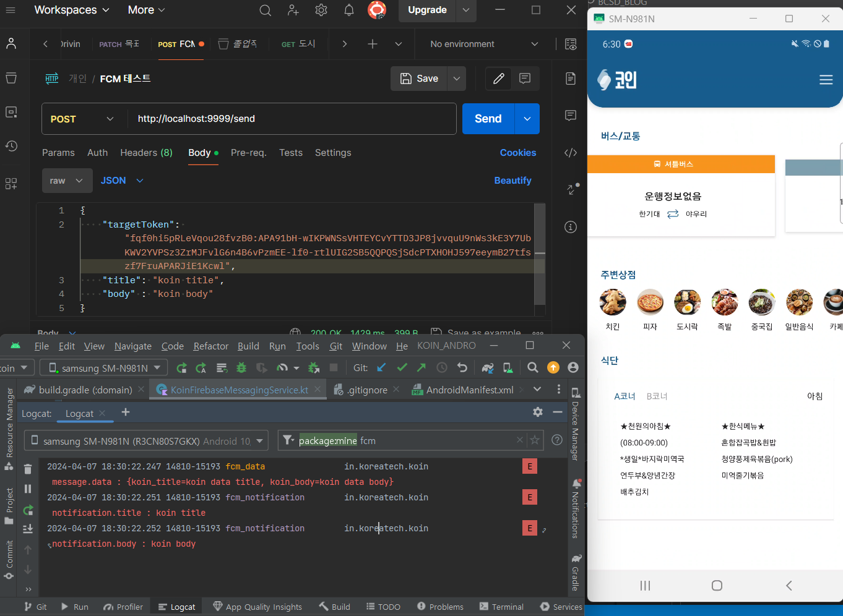The height and width of the screenshot is (616, 843).
Task: Click Android Studio Run app icon
Action: (181, 368)
